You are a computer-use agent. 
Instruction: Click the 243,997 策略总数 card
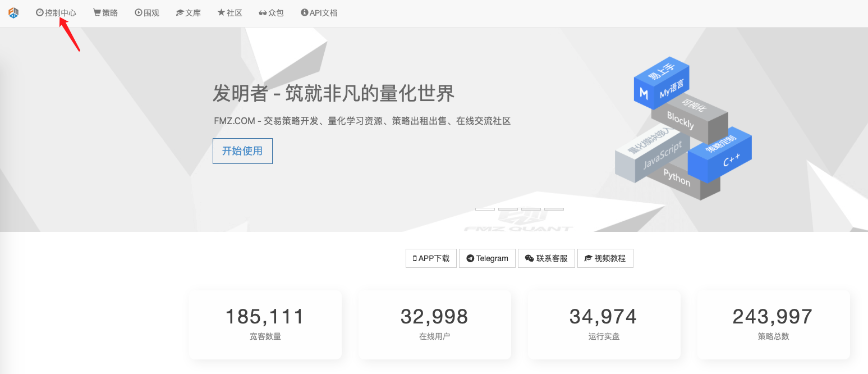774,325
